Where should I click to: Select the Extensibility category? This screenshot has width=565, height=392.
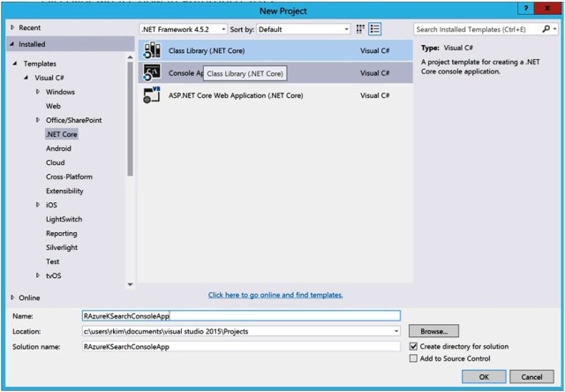click(x=64, y=191)
